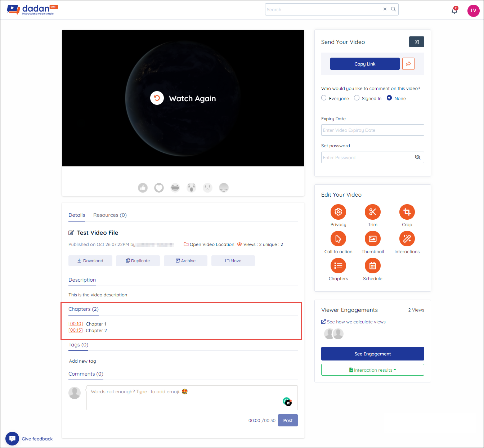Select the None comment option
Screen dimensions: 484x448
click(x=389, y=98)
